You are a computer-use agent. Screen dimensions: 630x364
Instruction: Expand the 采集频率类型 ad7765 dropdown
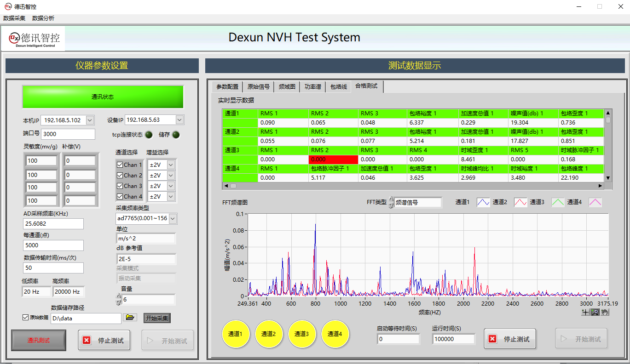point(173,219)
